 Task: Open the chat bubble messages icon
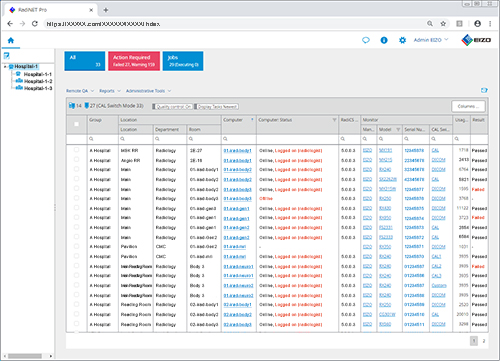coord(366,40)
